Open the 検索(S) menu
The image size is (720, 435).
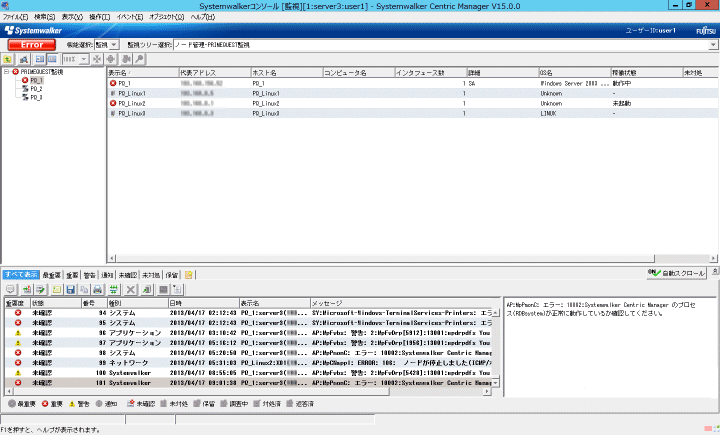point(45,17)
